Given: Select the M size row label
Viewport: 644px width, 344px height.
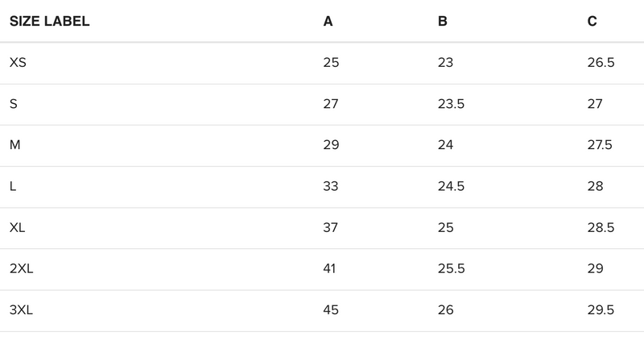Looking at the screenshot, I should point(14,145).
